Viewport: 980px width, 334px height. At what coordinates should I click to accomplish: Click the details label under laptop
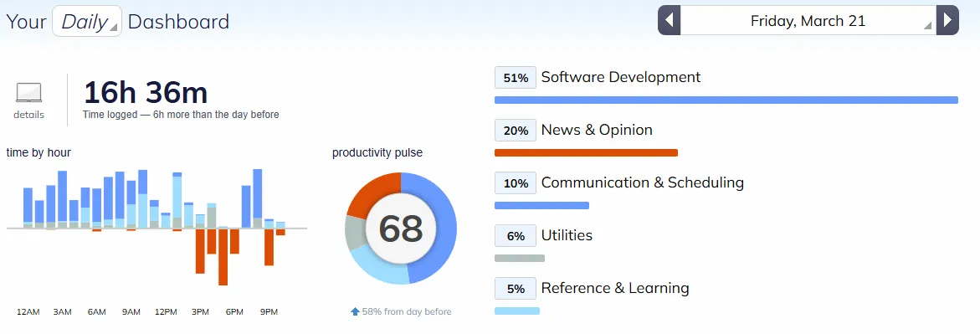coord(28,115)
